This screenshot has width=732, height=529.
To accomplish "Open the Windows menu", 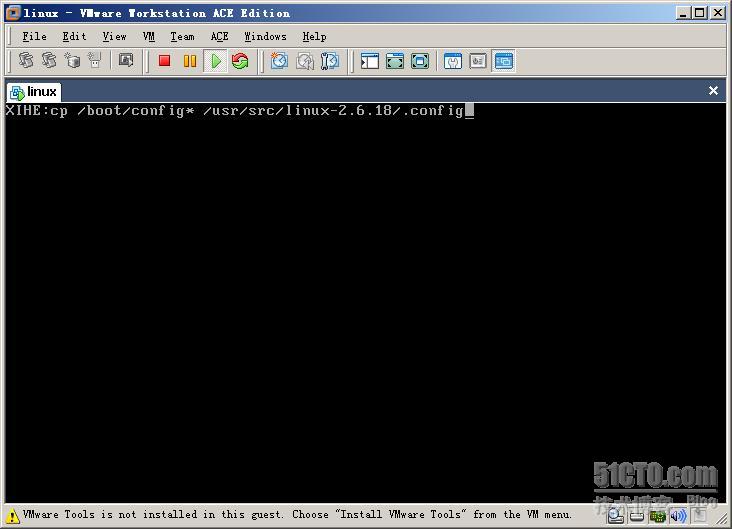I will [265, 36].
